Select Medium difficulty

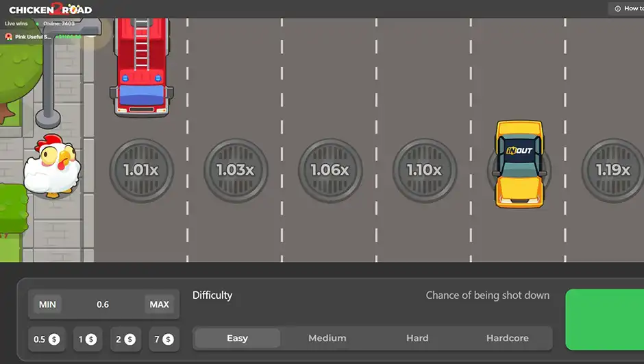point(327,338)
